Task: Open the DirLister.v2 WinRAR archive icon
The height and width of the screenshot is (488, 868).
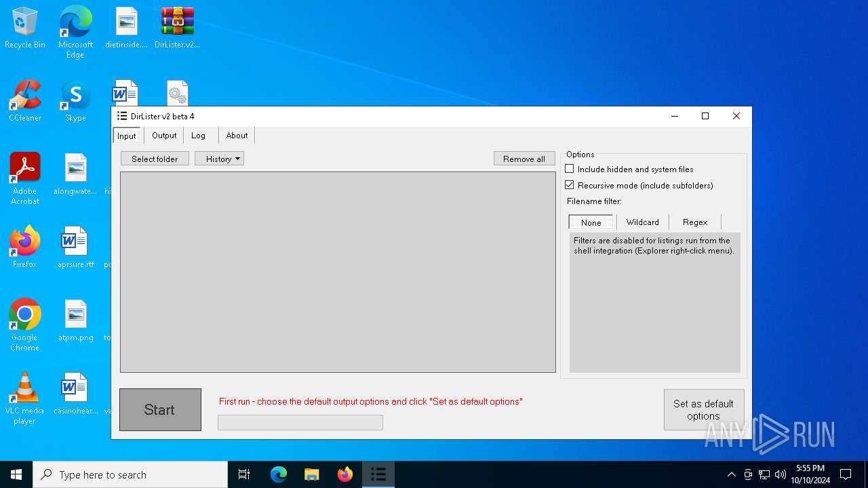Action: pos(177,28)
